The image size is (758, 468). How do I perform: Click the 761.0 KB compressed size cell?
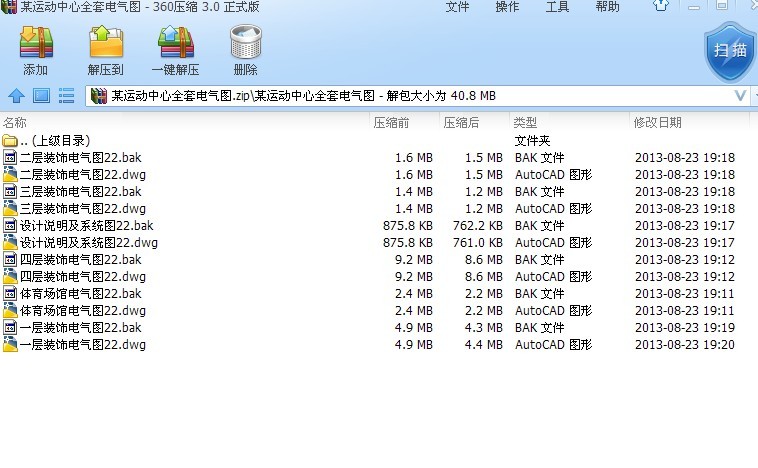(478, 243)
